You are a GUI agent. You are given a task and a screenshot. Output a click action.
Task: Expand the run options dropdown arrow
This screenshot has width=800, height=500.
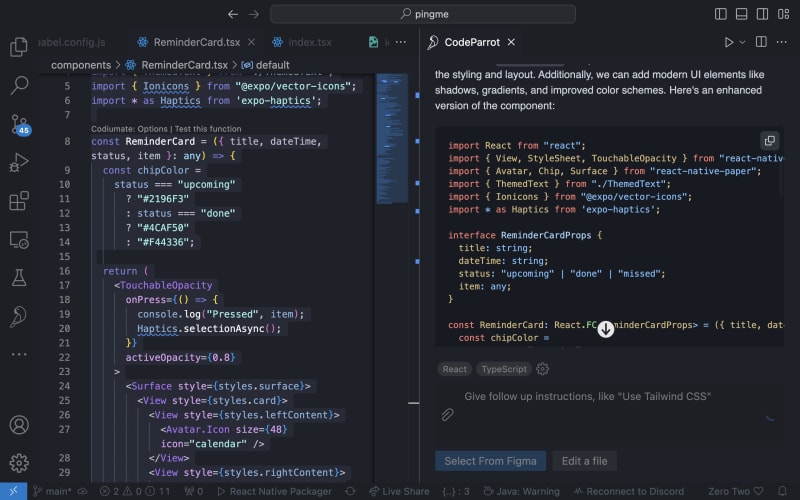tap(742, 42)
